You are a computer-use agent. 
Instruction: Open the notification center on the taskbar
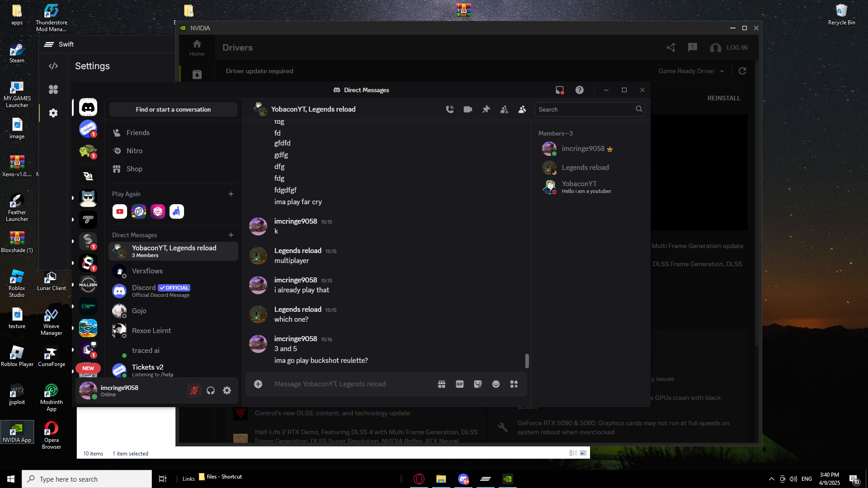pos(854,479)
